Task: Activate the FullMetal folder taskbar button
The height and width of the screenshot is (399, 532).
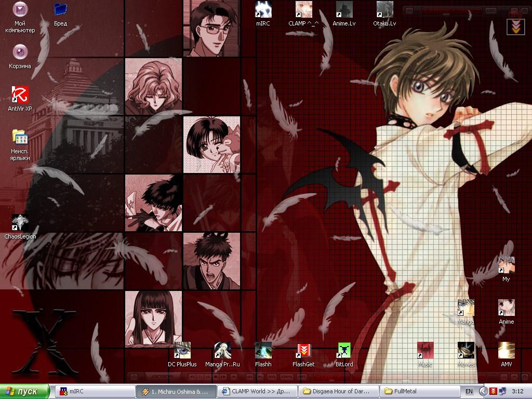Action: click(x=420, y=391)
